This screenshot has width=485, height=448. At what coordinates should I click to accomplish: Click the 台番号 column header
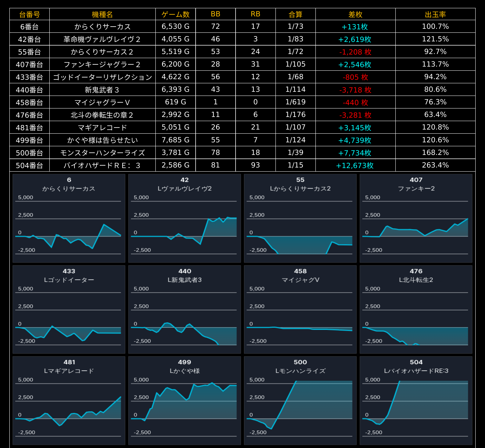pos(29,14)
